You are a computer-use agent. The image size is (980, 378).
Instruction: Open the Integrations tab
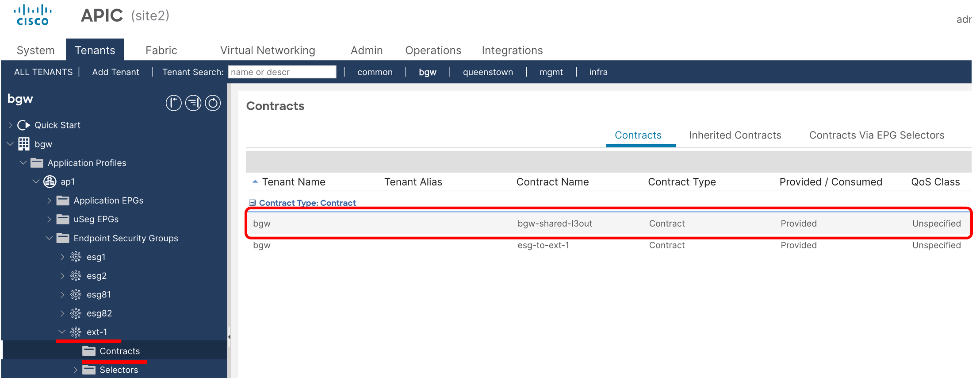click(512, 50)
